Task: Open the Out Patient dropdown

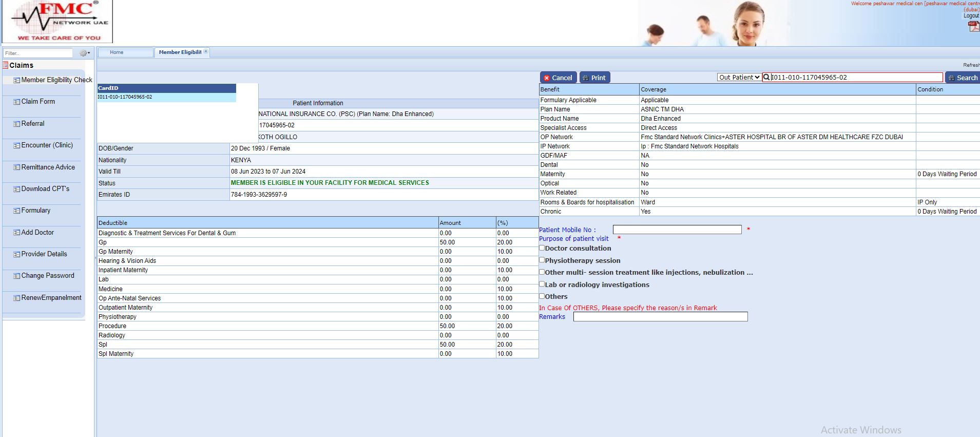Action: (739, 78)
